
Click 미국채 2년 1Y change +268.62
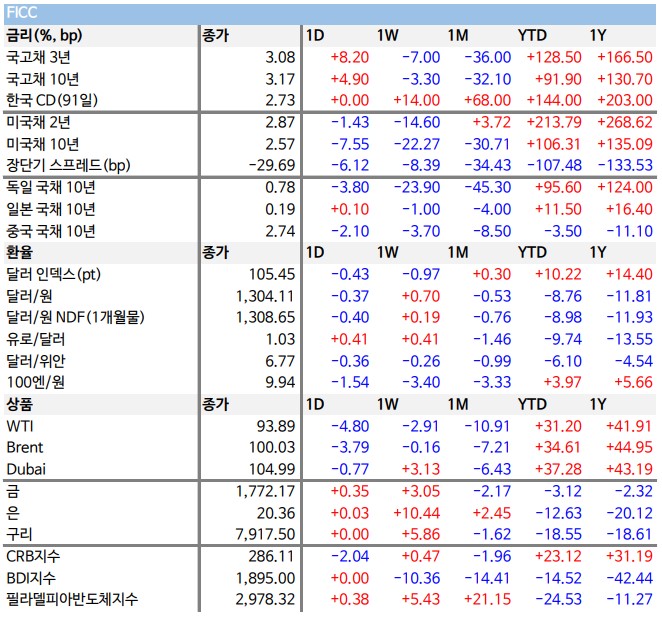(x=625, y=122)
